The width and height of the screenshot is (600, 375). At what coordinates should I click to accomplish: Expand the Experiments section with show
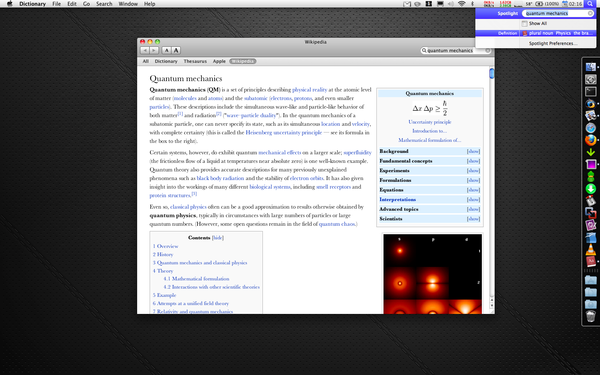pos(473,170)
